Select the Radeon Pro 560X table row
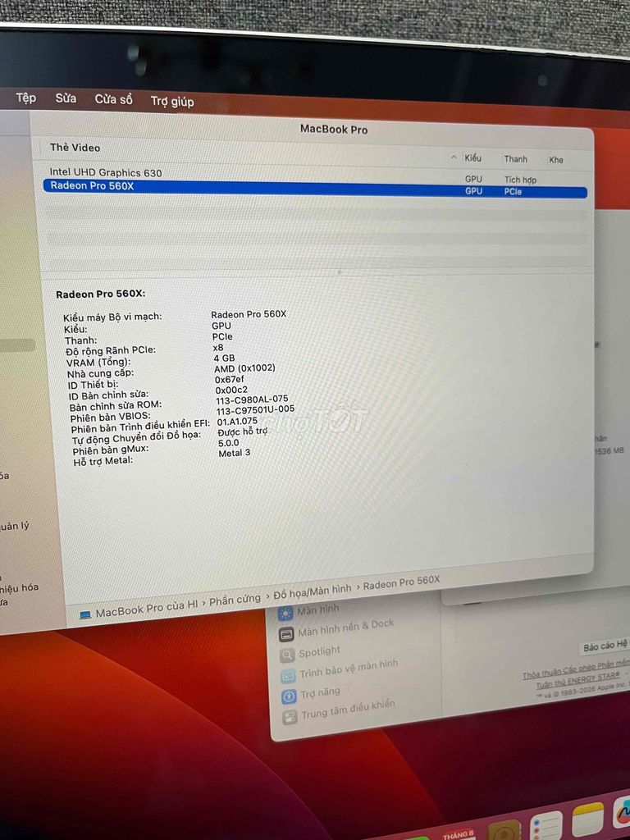 [315, 189]
